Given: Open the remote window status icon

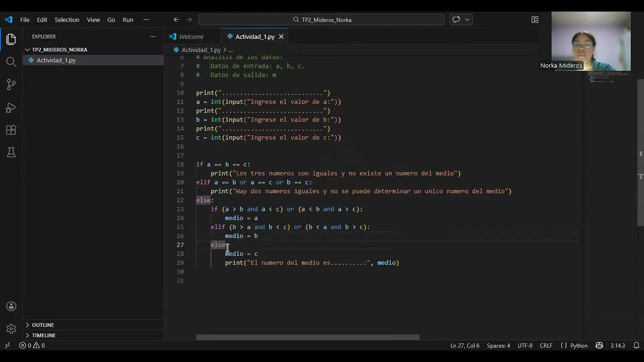Looking at the screenshot, I should point(8,345).
